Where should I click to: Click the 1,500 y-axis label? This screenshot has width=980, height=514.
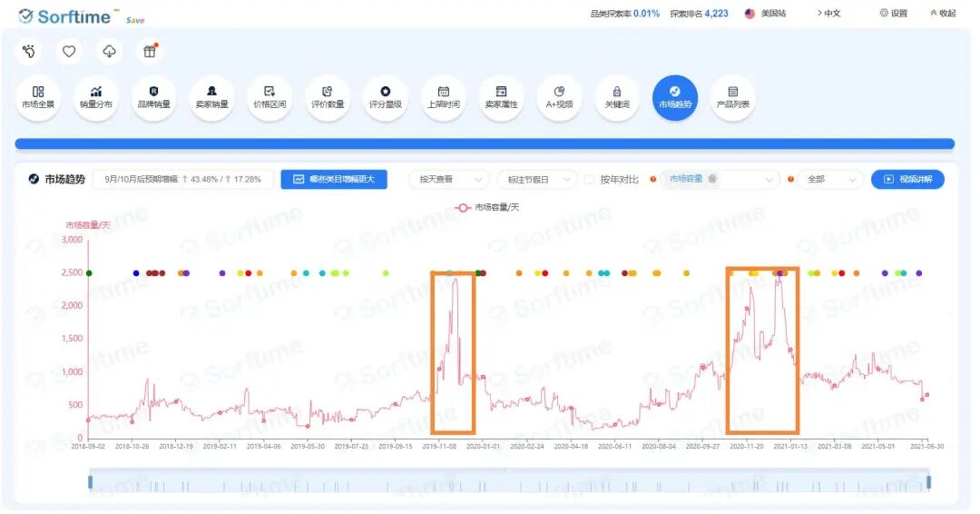(x=72, y=339)
